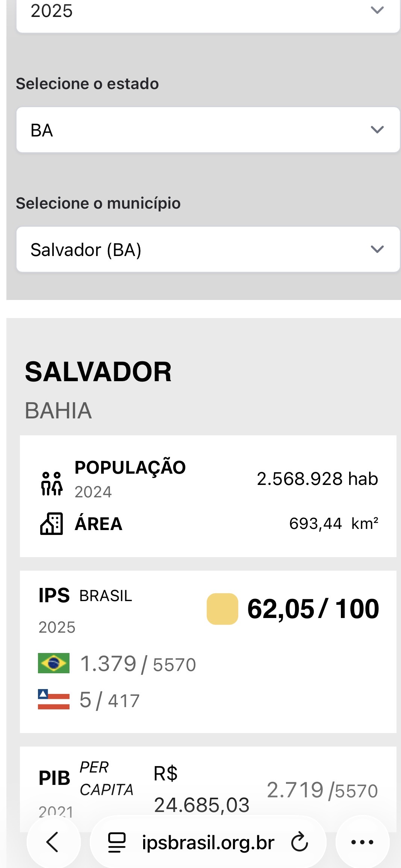This screenshot has height=868, width=401.
Task: Tap the PIB per capita label
Action: (x=86, y=778)
